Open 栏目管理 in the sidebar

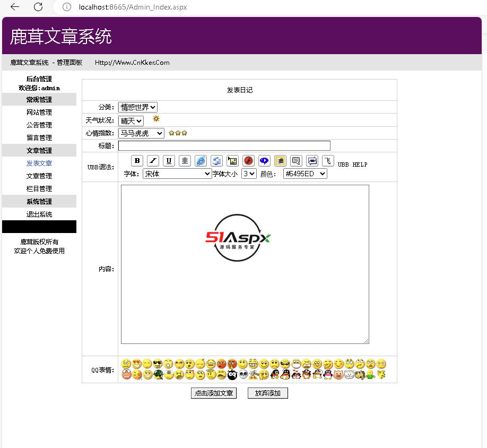point(39,188)
